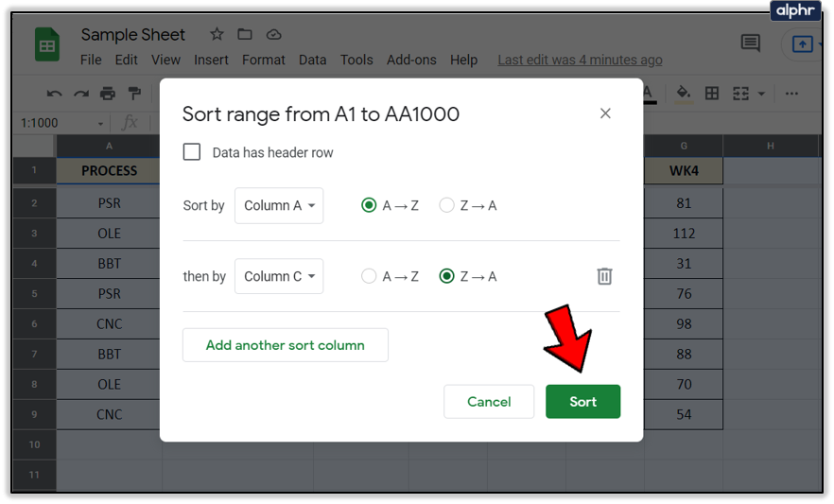The width and height of the screenshot is (834, 504).
Task: Click Add another sort column
Action: [x=285, y=345]
